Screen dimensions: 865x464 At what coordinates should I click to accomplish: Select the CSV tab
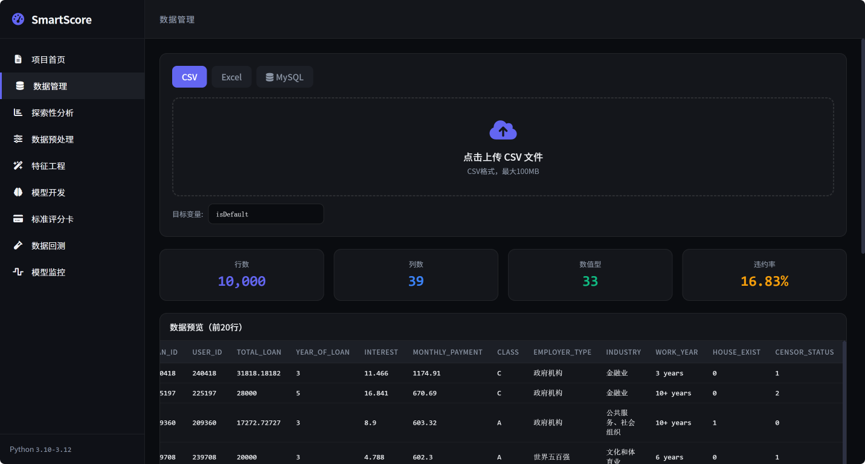[189, 77]
